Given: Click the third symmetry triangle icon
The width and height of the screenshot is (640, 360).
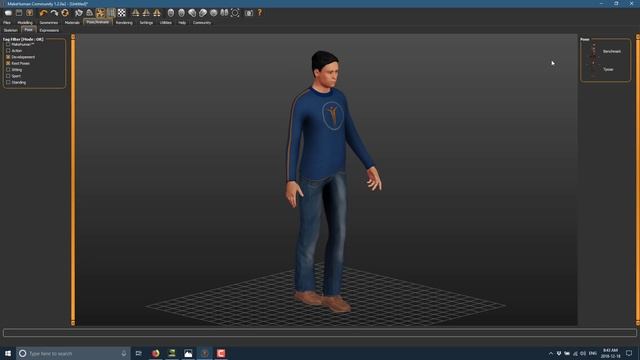Looking at the screenshot, I should click(157, 13).
